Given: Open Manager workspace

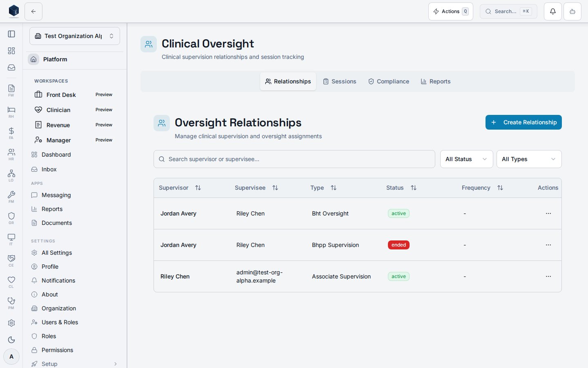Looking at the screenshot, I should click(x=75, y=140).
